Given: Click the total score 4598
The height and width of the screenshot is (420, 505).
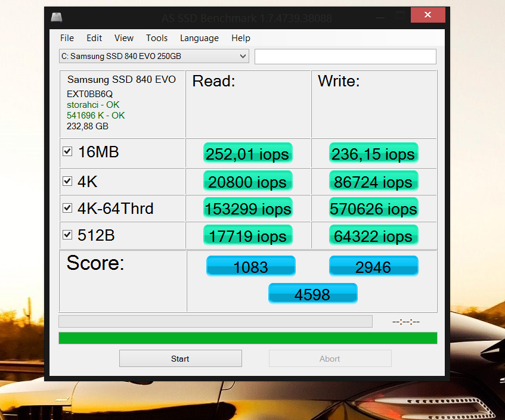Looking at the screenshot, I should coord(313,294).
